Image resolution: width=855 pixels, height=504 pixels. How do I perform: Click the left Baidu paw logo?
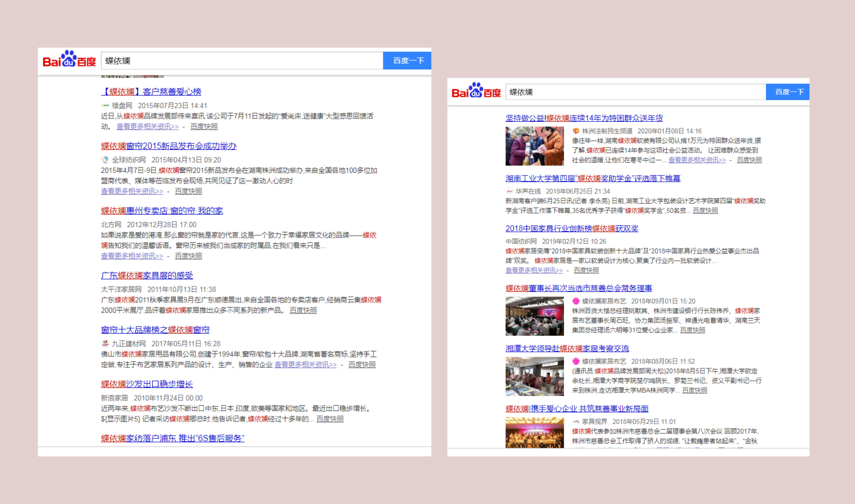coord(69,59)
